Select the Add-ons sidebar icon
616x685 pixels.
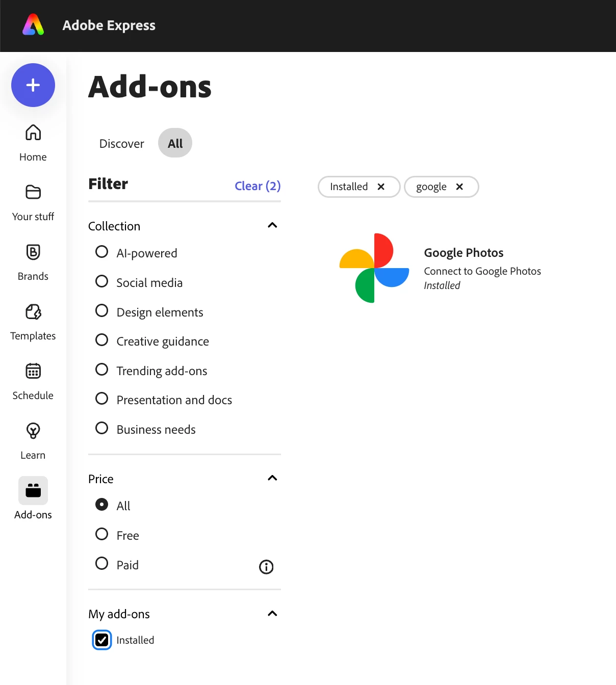(33, 490)
